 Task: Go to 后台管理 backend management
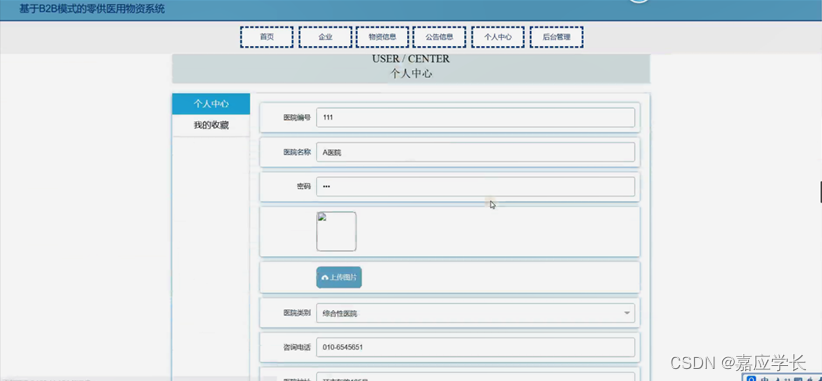pyautogui.click(x=556, y=37)
